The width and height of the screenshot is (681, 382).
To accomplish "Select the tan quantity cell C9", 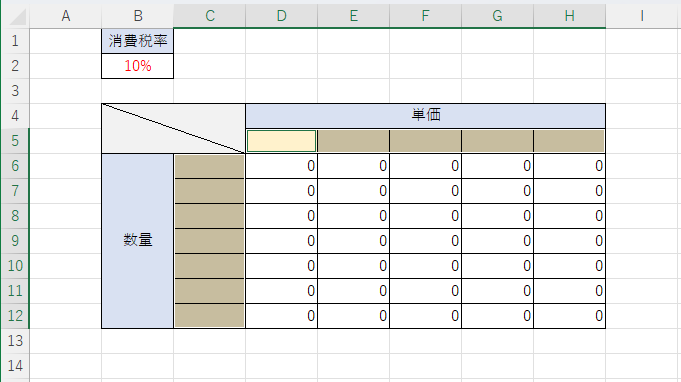I will pyautogui.click(x=210, y=241).
